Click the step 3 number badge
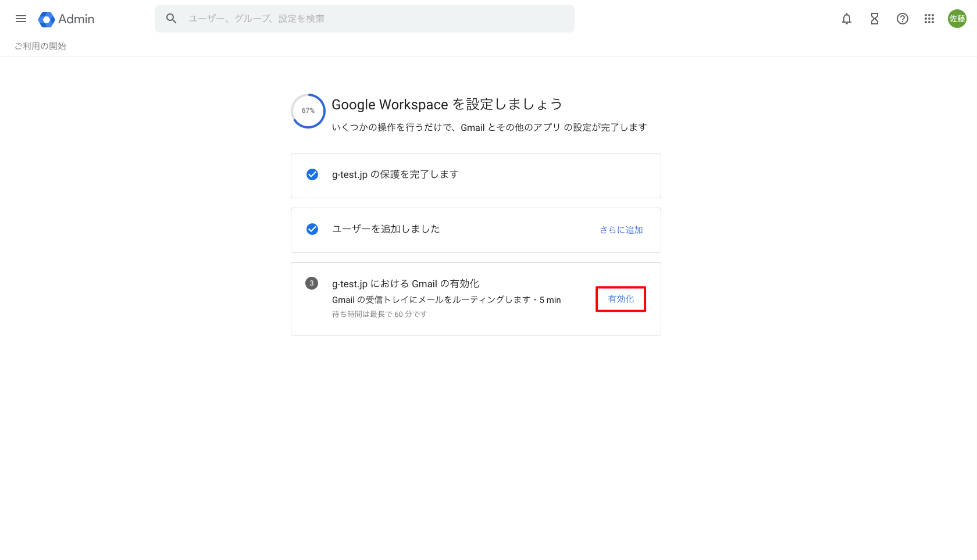The height and width of the screenshot is (560, 977). click(x=312, y=283)
